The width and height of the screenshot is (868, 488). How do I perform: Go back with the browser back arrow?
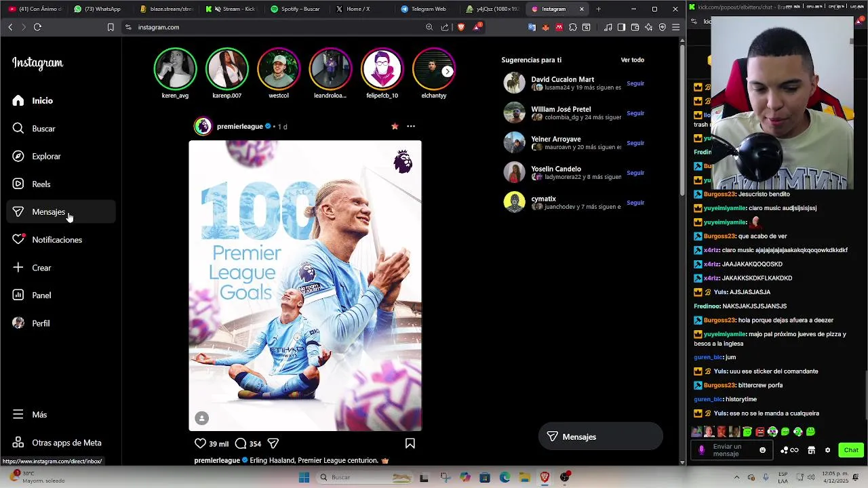tap(10, 27)
